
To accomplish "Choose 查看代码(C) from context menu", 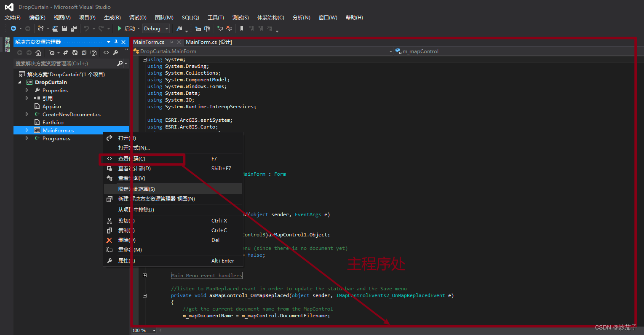I will click(173, 159).
